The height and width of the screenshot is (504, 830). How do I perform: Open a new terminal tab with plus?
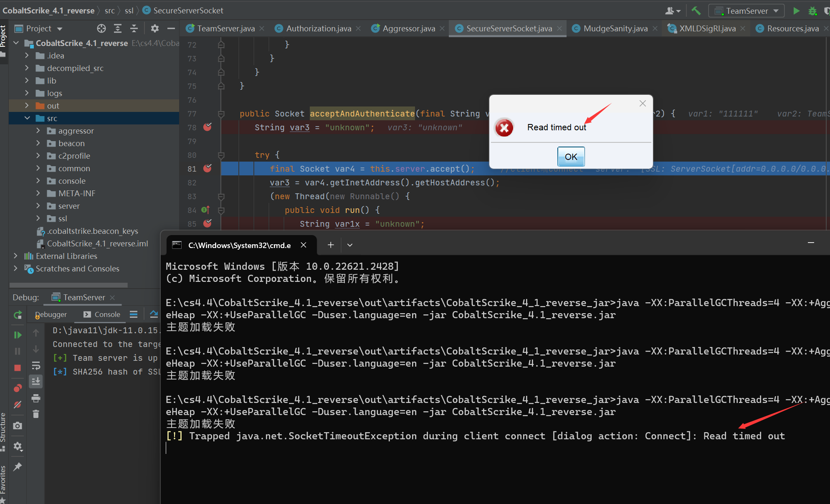tap(331, 245)
